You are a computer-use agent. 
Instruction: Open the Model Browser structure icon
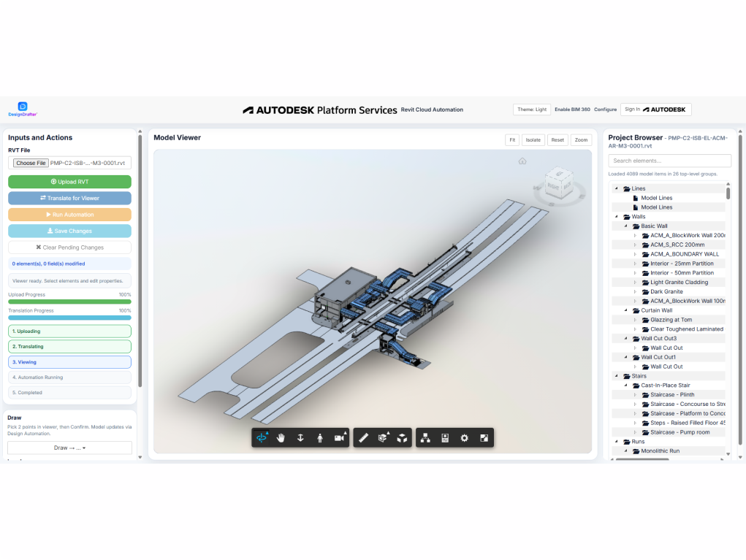[x=426, y=438]
